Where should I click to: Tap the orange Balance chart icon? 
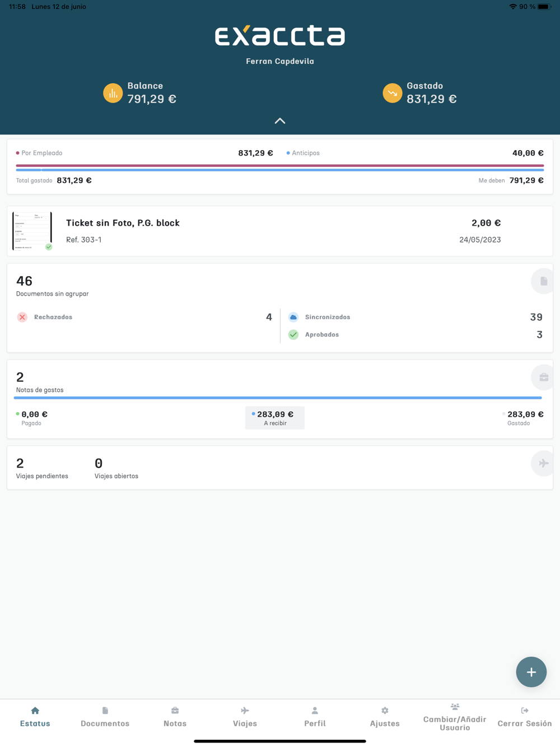coord(113,93)
